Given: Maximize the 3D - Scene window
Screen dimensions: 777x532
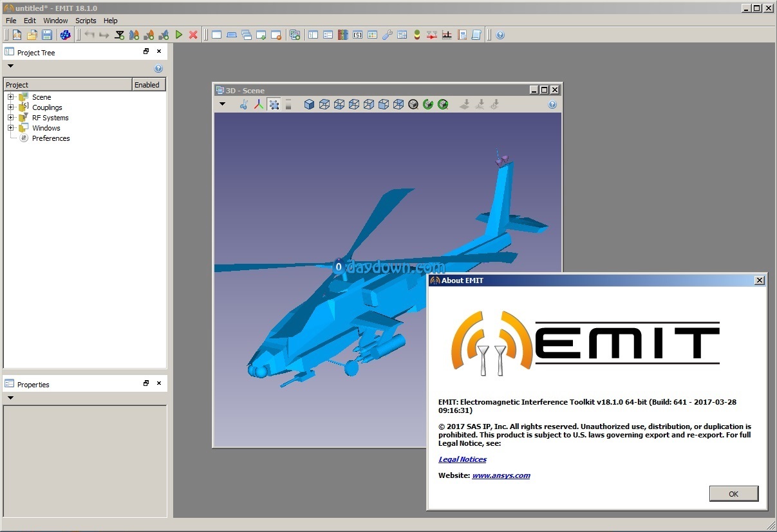Looking at the screenshot, I should coord(544,90).
